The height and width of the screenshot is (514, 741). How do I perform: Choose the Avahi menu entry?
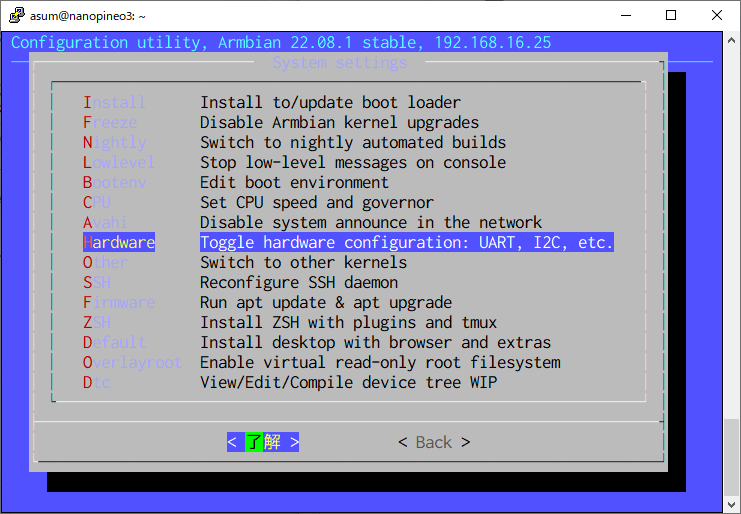point(105,223)
